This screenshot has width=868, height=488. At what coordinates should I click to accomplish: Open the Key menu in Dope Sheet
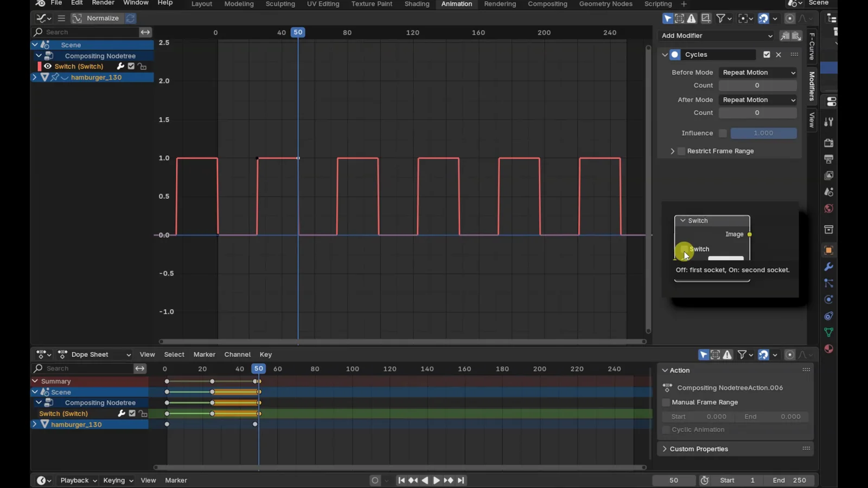[x=265, y=355]
